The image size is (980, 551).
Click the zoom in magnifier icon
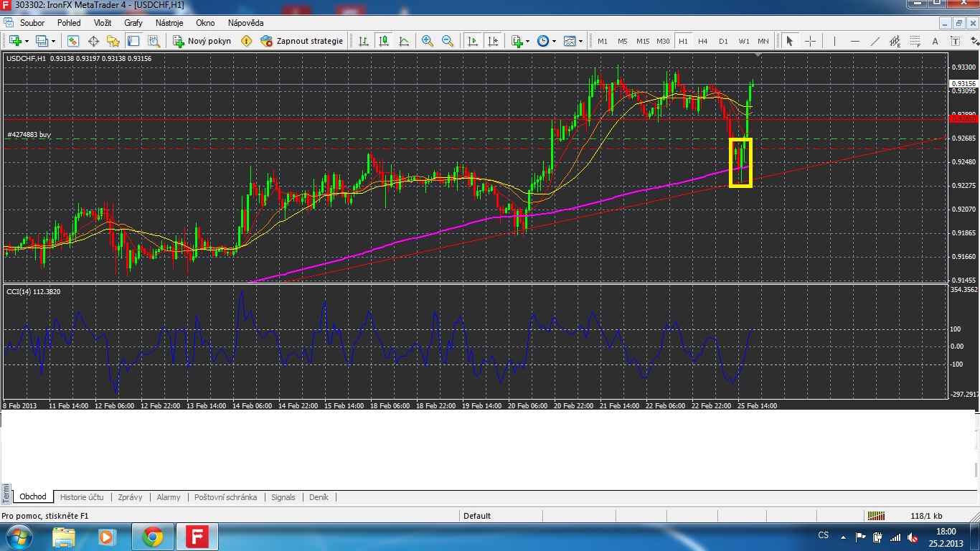coord(428,41)
